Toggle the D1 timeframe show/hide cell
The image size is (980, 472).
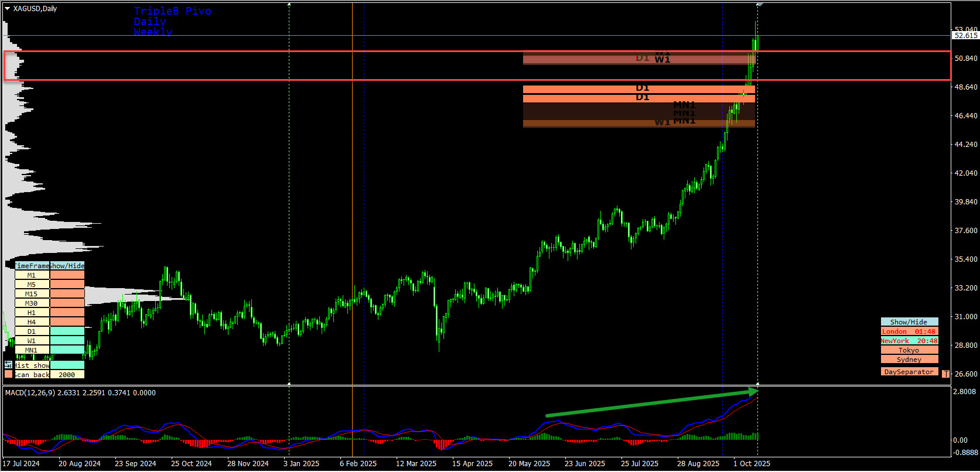tap(67, 331)
